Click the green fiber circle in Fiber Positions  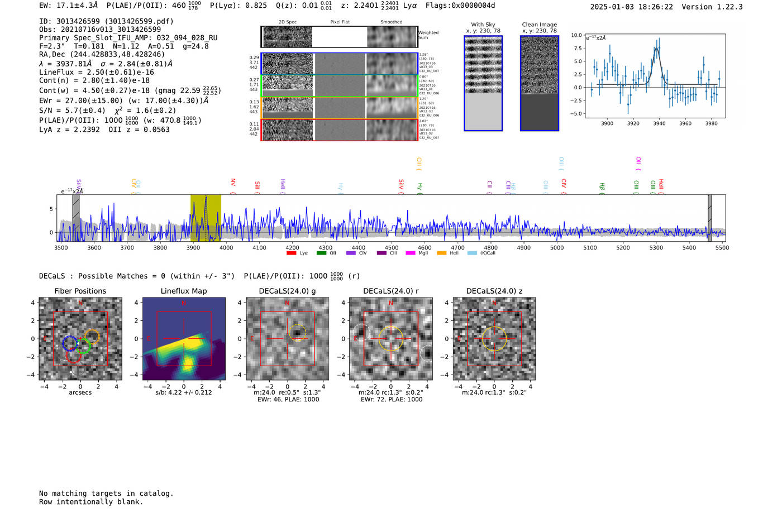tap(83, 346)
